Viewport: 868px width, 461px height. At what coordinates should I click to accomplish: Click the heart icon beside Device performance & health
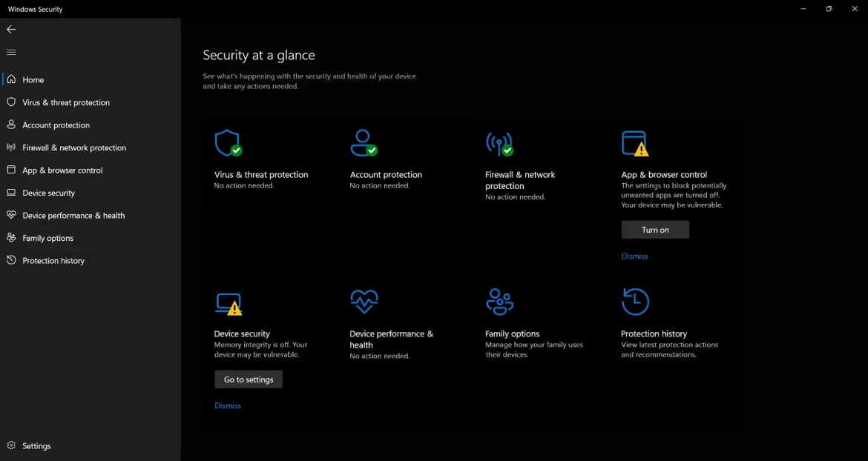click(x=10, y=215)
